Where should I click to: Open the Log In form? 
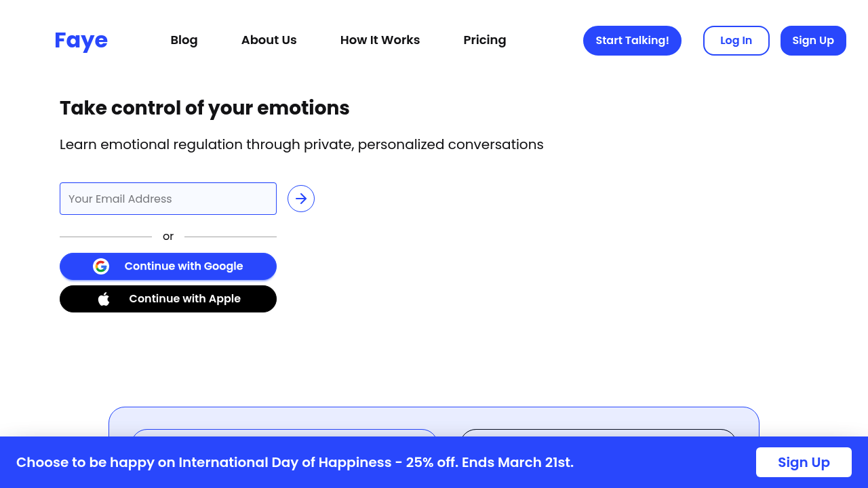pyautogui.click(x=736, y=40)
